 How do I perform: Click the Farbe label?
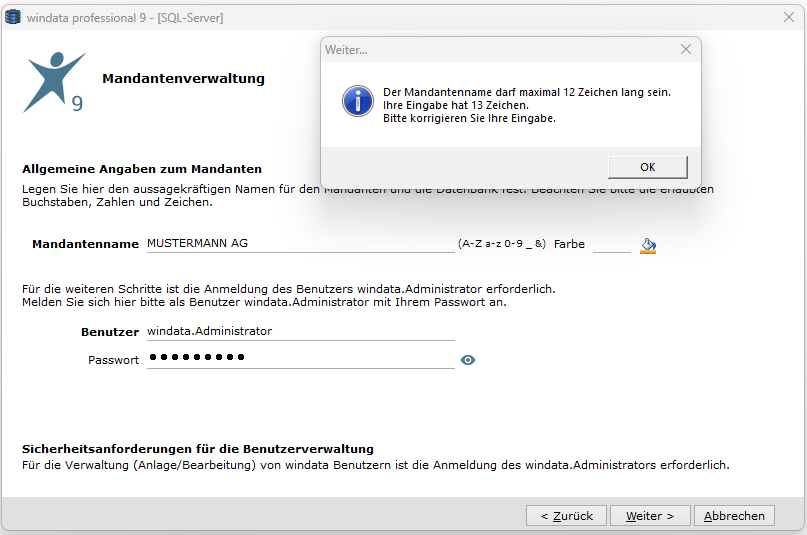pos(569,244)
